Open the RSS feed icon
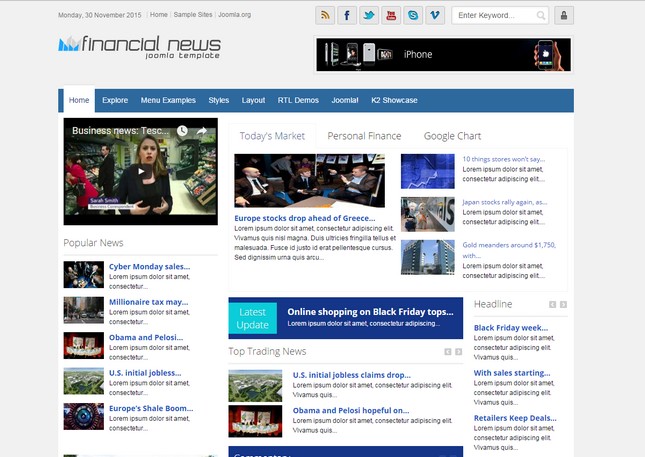 pyautogui.click(x=325, y=16)
